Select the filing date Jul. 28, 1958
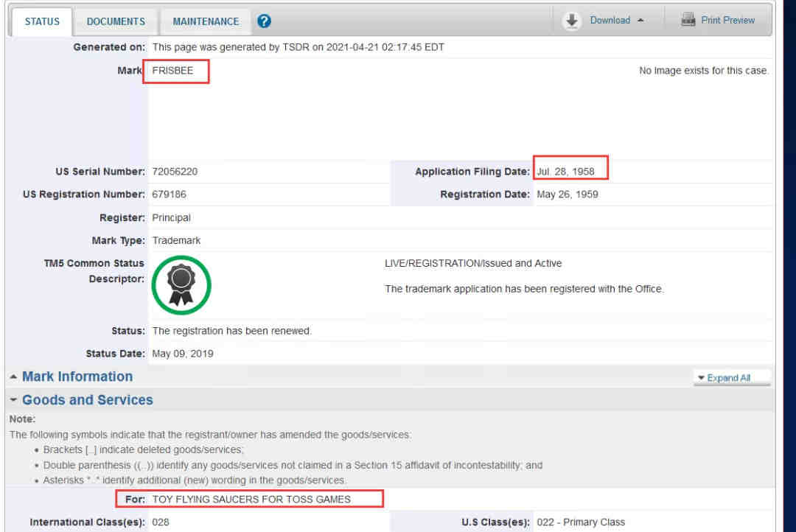The height and width of the screenshot is (532, 796). click(x=565, y=172)
